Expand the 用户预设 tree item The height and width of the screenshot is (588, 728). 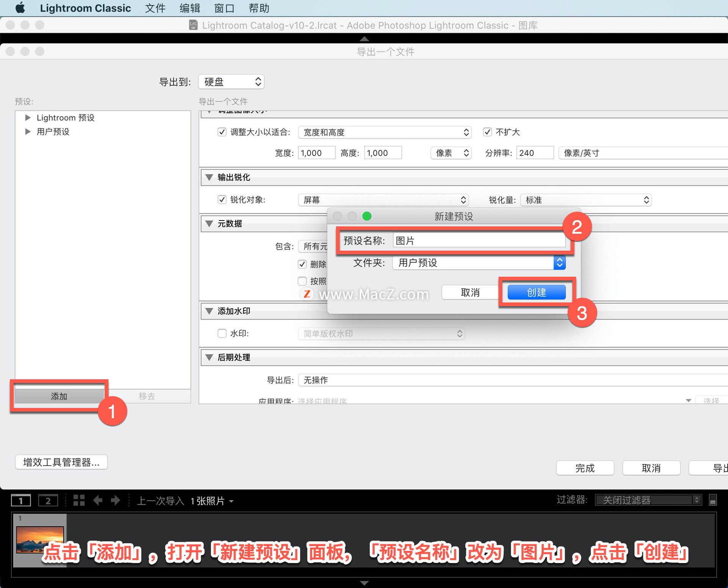(x=28, y=132)
